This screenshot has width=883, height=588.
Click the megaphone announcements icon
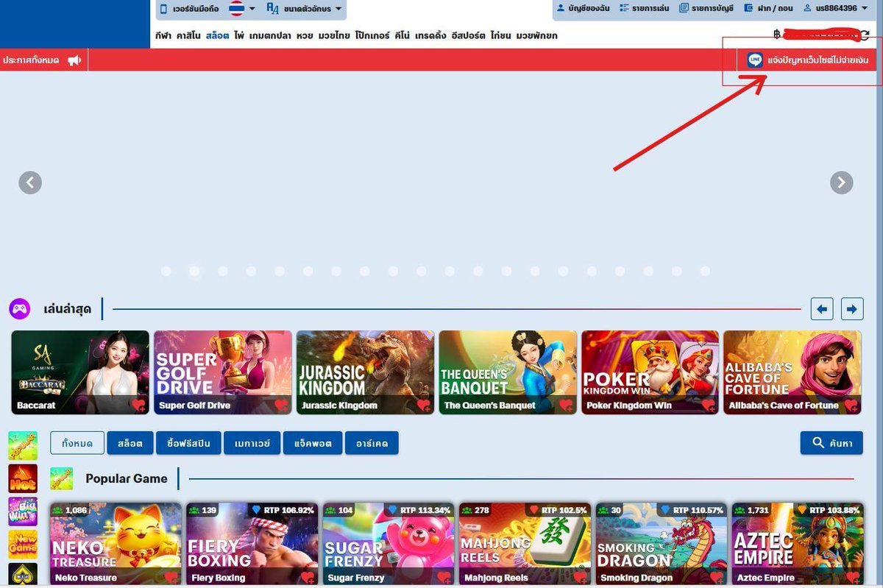click(74, 60)
